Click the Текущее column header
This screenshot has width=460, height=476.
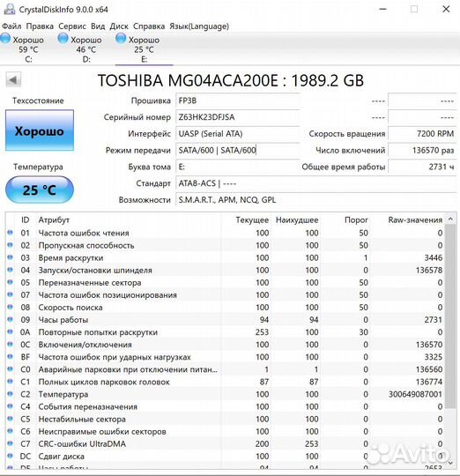(252, 219)
